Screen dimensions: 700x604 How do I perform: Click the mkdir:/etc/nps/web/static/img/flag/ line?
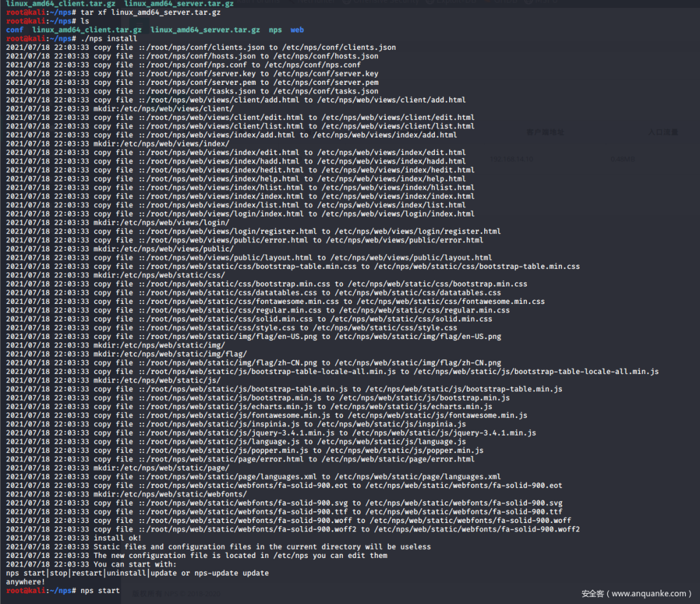click(x=126, y=354)
